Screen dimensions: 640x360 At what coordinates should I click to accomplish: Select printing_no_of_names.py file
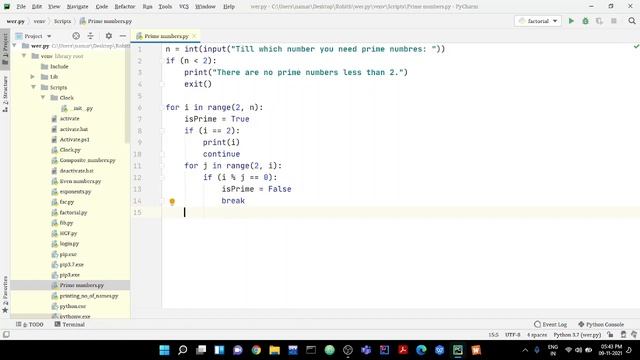89,296
